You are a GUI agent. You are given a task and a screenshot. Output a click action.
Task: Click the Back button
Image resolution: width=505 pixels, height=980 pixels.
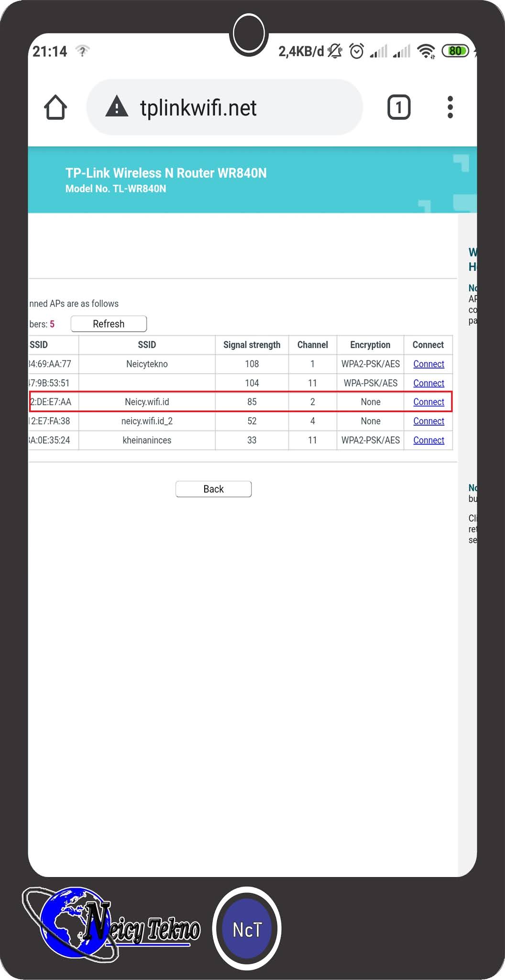coord(213,489)
